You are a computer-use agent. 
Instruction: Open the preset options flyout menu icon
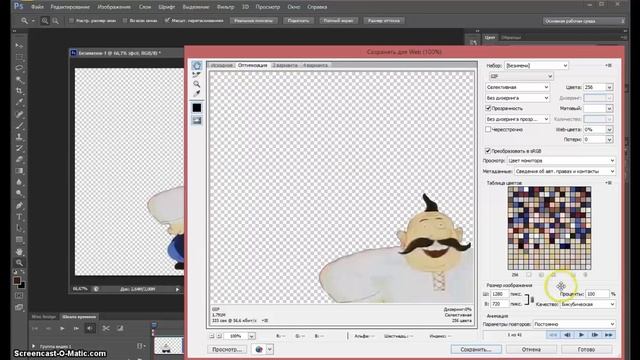point(609,65)
